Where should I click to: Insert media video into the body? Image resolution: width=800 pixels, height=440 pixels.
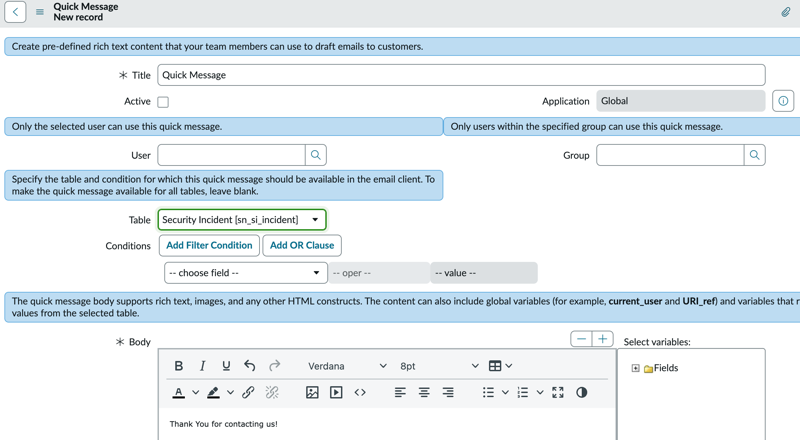coord(336,393)
